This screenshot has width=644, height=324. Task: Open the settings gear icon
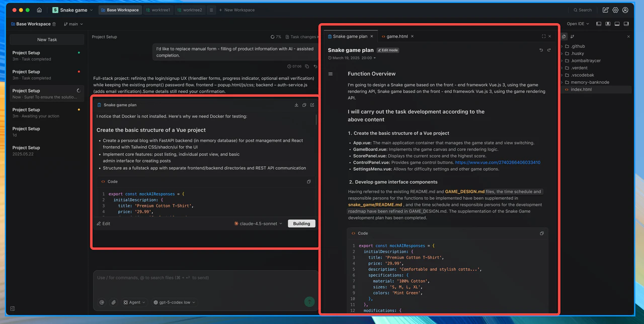coord(615,10)
